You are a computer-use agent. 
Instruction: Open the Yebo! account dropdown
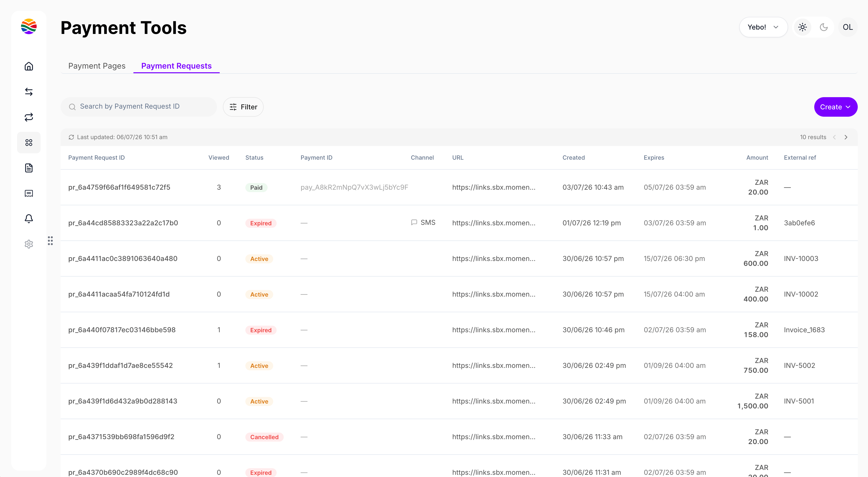(763, 27)
